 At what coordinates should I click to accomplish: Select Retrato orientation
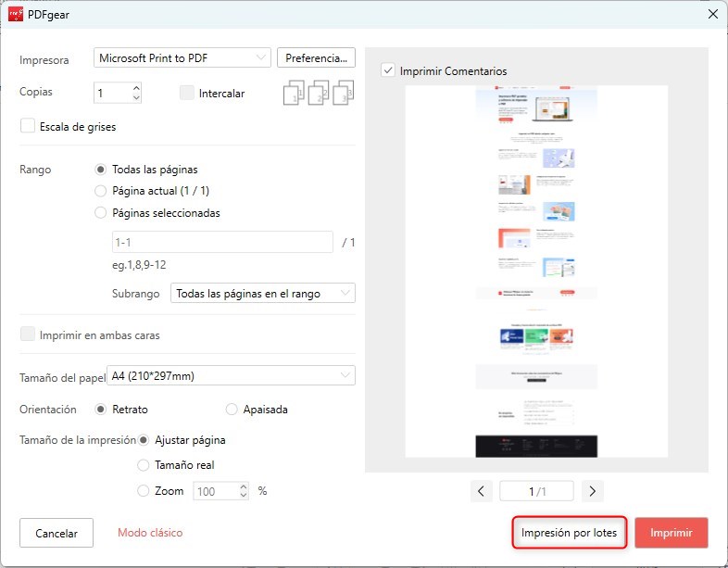pos(100,410)
